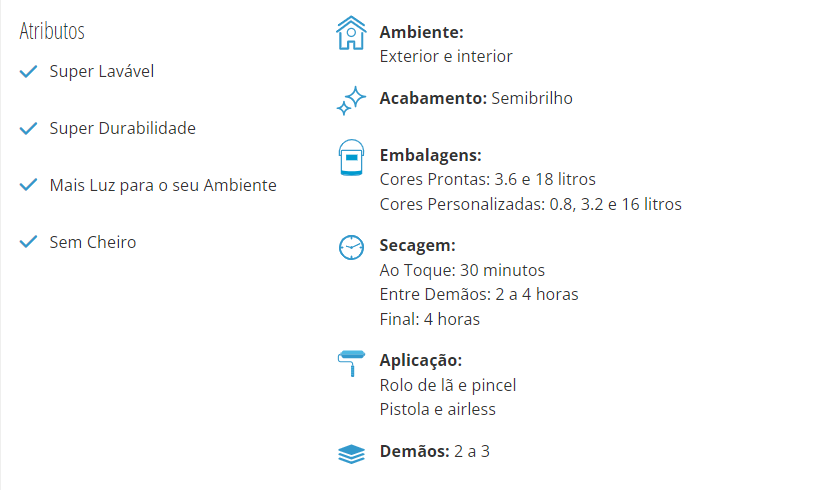Select the Super Lavável attribute text
Screen dimensions: 813x490
(102, 71)
